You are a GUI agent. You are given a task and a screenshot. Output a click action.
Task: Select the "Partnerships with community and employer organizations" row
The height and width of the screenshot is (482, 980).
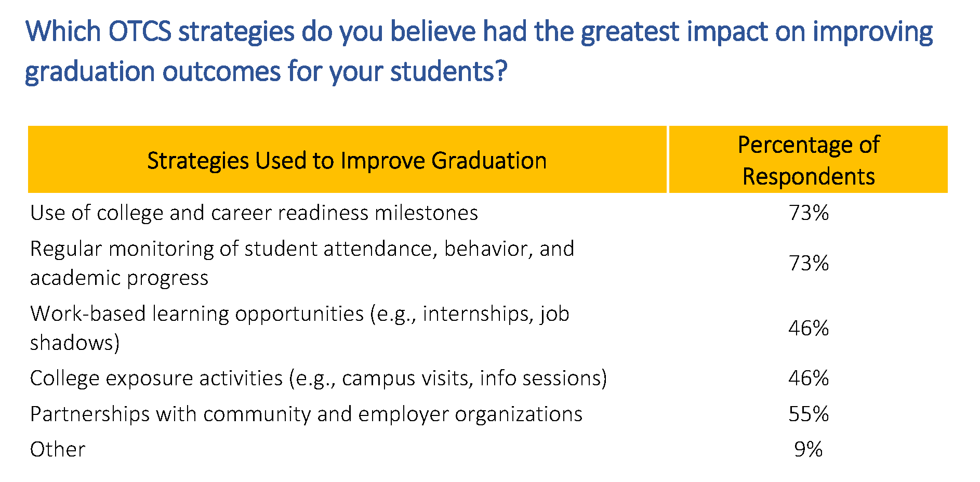tap(306, 414)
